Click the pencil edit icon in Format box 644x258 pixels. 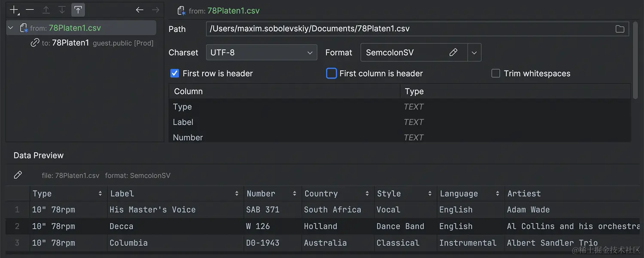click(x=453, y=52)
